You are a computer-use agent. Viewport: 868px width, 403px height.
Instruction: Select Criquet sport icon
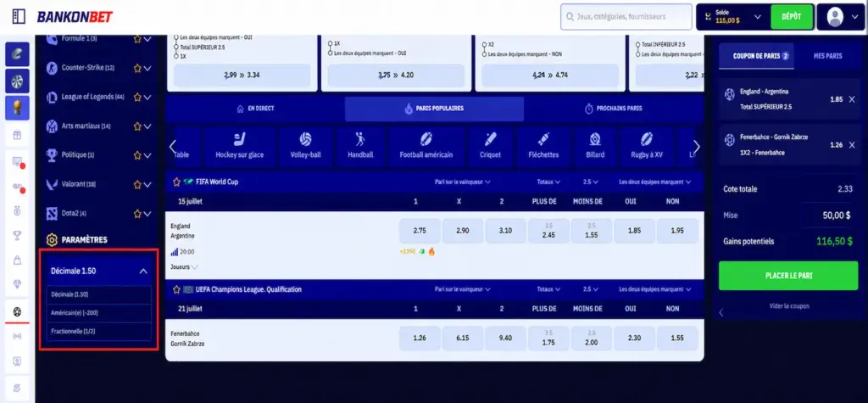tap(491, 147)
